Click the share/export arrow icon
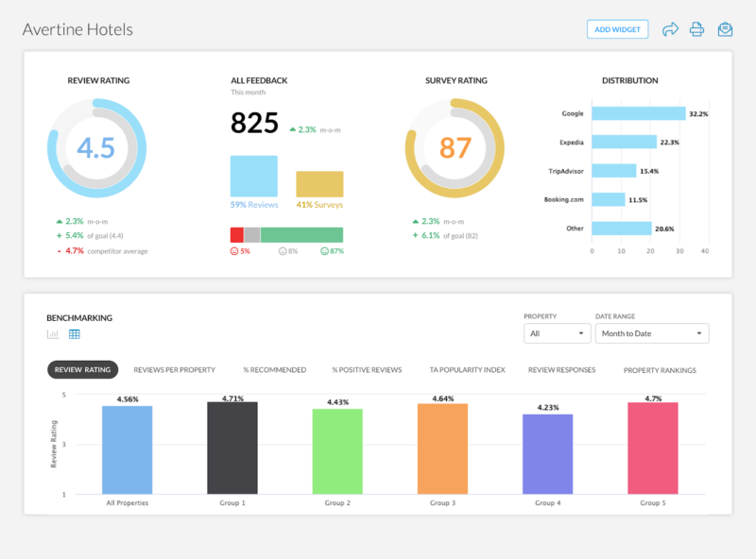Screen dimensions: 756x559 click(671, 29)
